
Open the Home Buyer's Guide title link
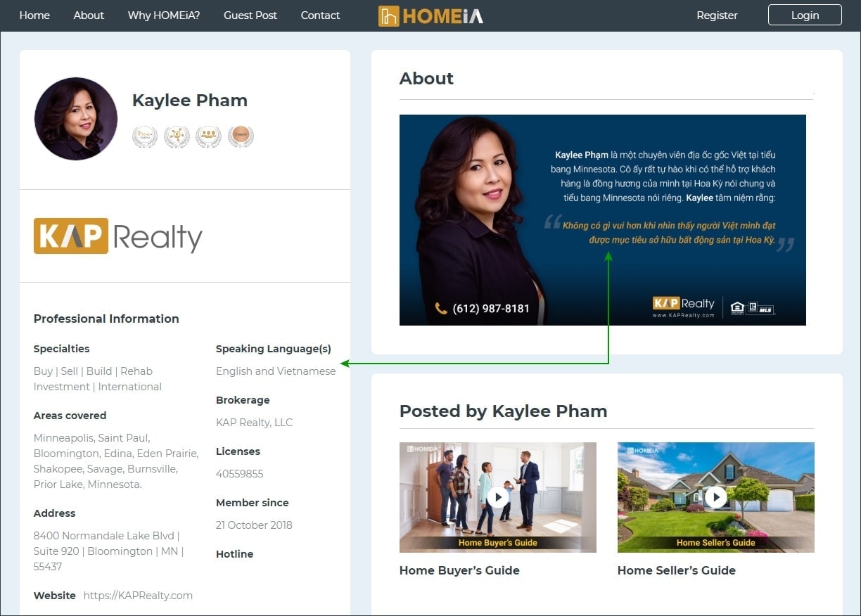click(459, 570)
